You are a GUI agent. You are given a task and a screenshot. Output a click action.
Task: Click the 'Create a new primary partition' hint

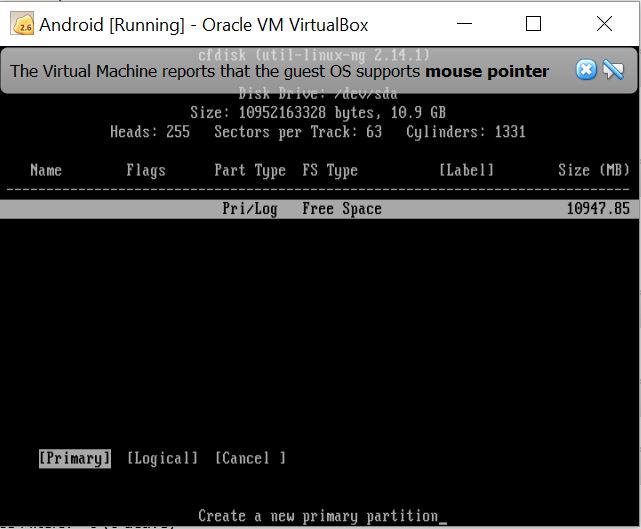(318, 516)
